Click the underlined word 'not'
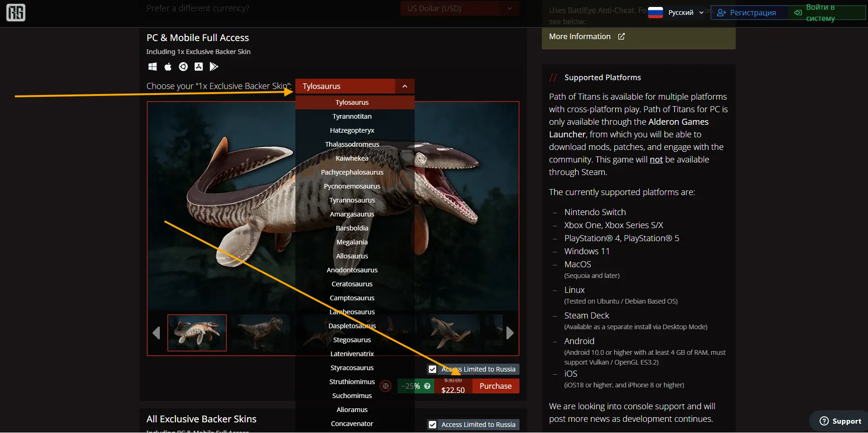The width and height of the screenshot is (868, 433). coord(656,159)
